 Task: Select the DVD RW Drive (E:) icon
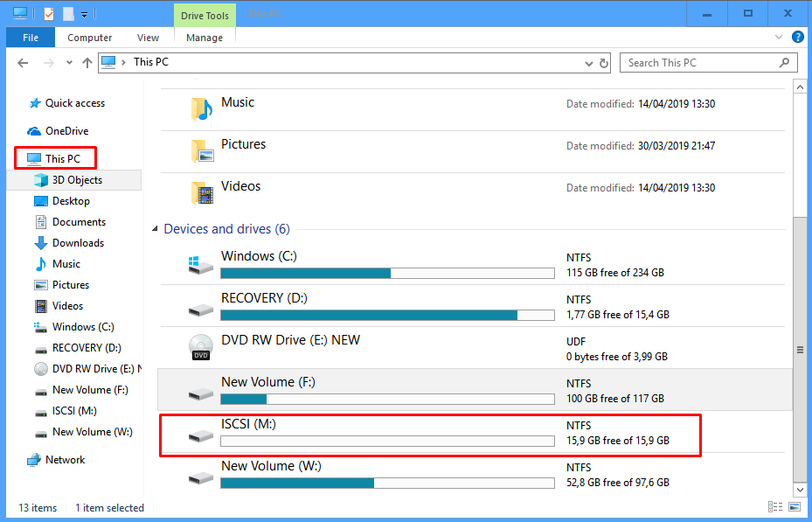coord(201,348)
